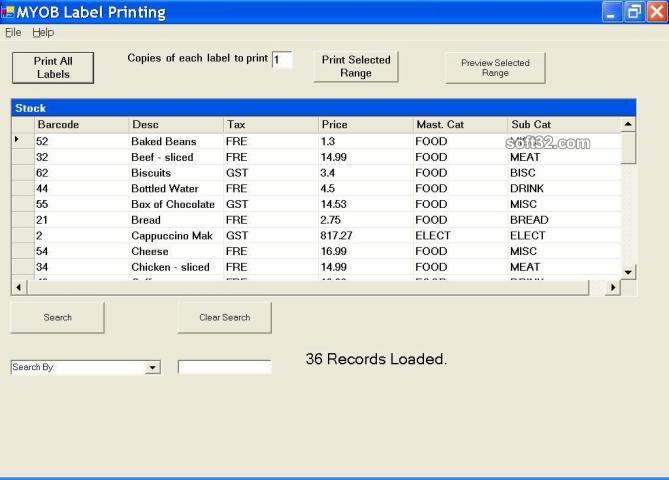Click the Cappuccino Mak description cell
The image size is (669, 480).
pos(176,236)
